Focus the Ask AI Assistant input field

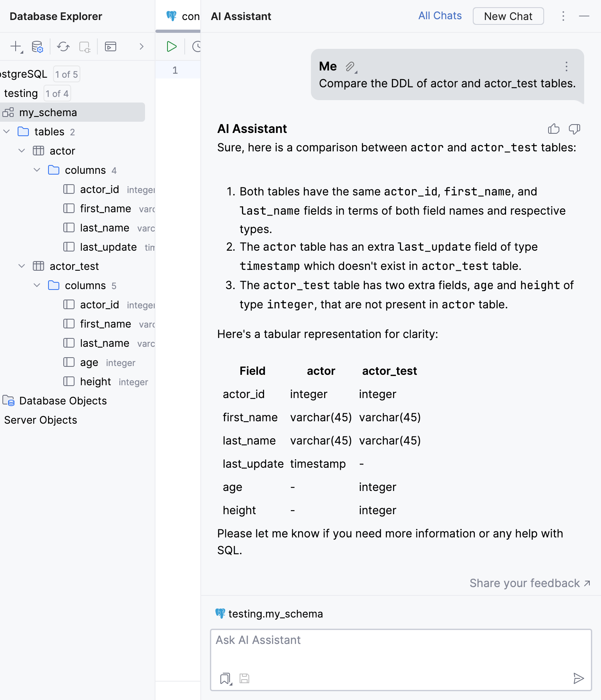[x=401, y=649]
